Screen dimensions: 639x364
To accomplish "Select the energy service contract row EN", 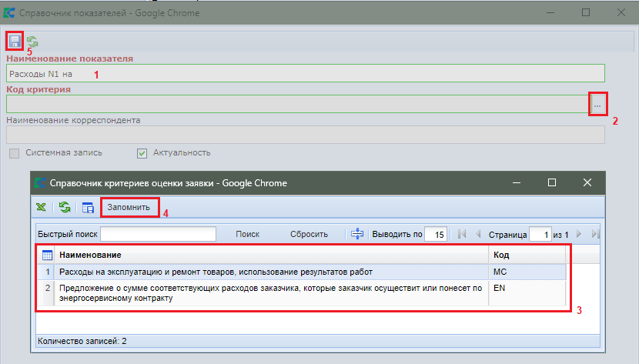I will [269, 293].
